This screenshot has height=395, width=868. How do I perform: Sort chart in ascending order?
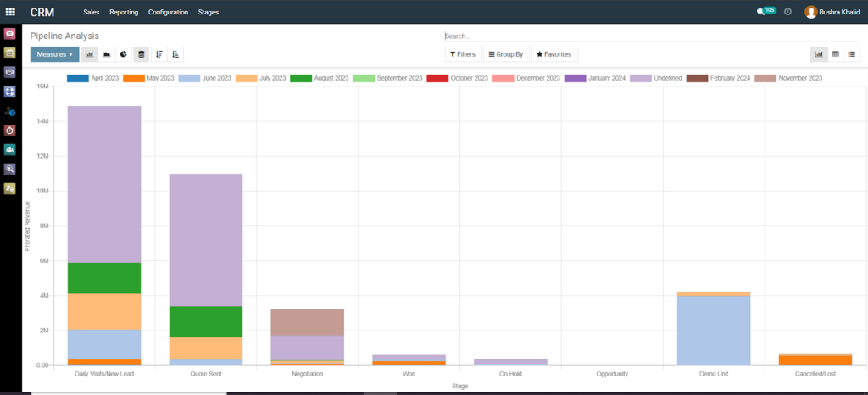pos(175,54)
